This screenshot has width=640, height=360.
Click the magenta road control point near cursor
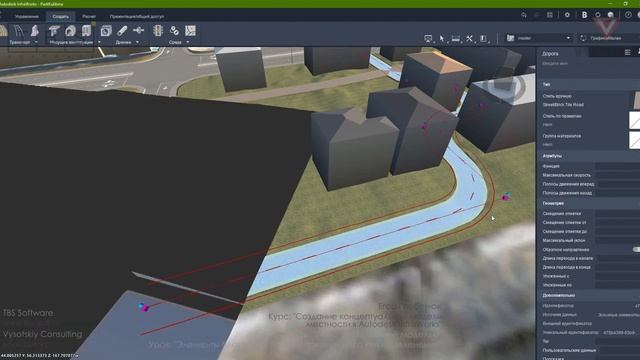[x=505, y=197]
